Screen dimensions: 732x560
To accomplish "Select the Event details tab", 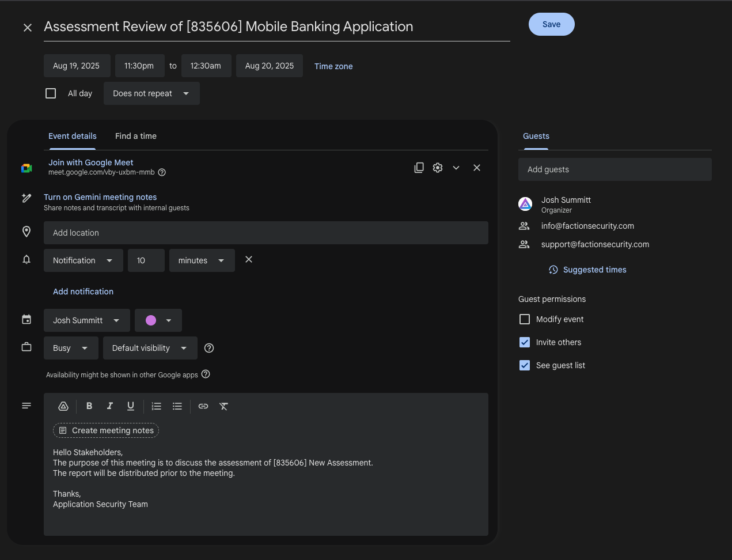I will click(x=73, y=136).
